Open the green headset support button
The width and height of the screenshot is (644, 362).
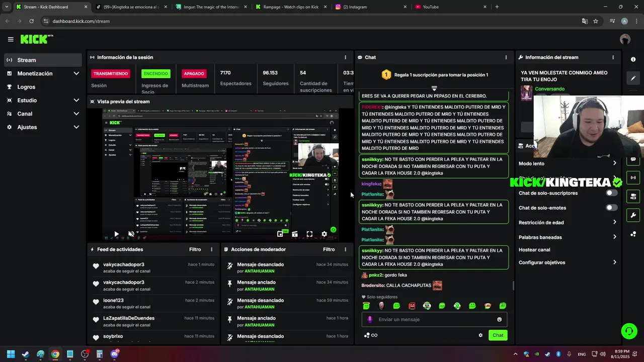pos(629,331)
